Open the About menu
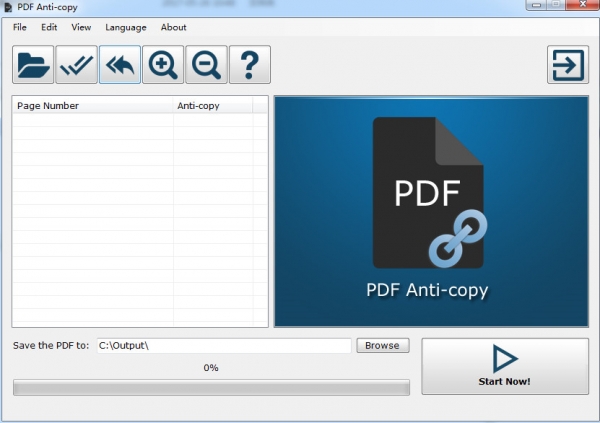 tap(174, 27)
